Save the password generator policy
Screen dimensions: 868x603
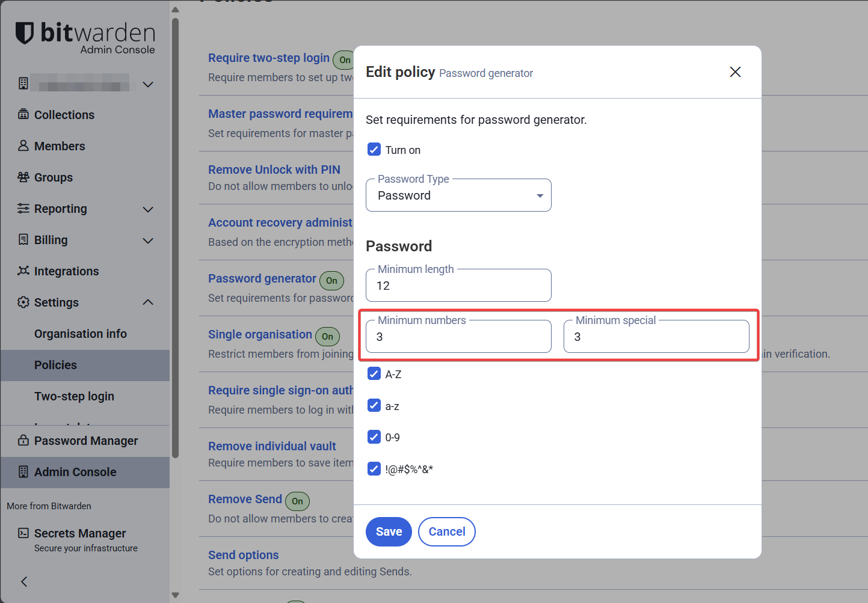[389, 531]
